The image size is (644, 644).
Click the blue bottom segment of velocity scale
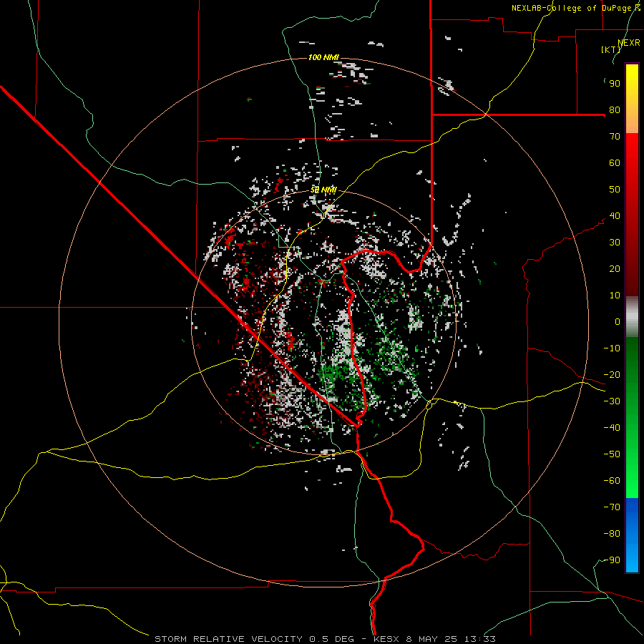(632, 535)
